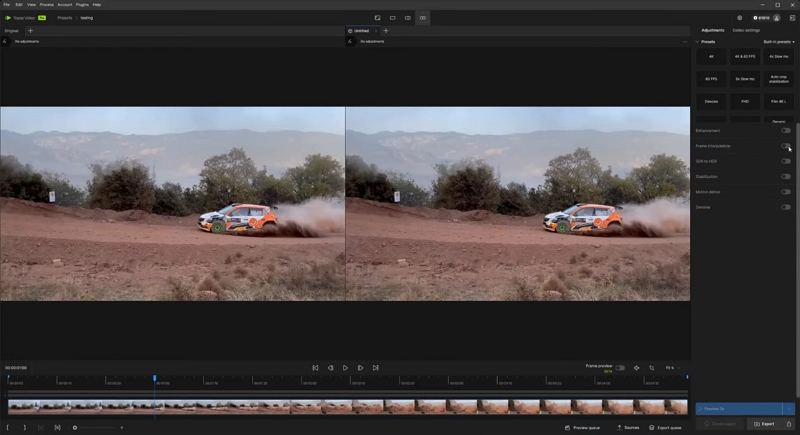Open the timeline zoom Fit dropdown
Image resolution: width=800 pixels, height=435 pixels.
[x=672, y=368]
